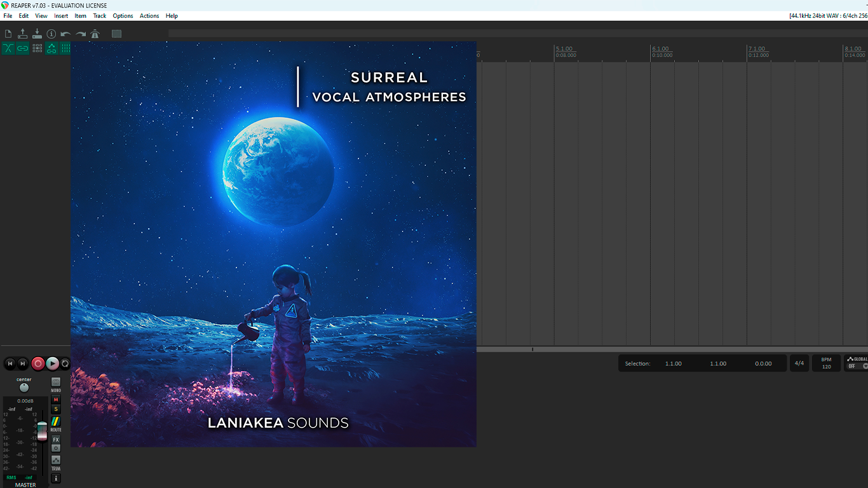Viewport: 868px width, 488px height.
Task: Click the MASTER track label
Action: (25, 485)
